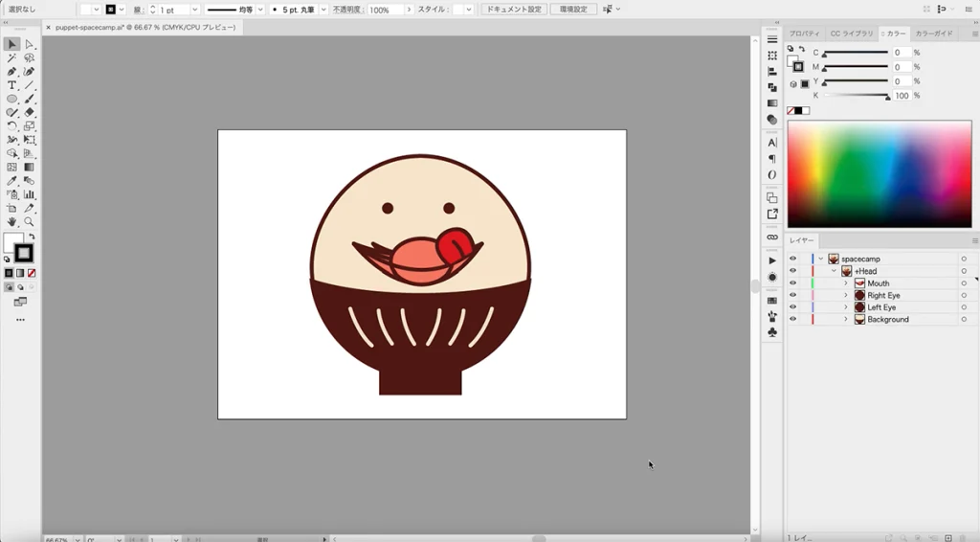Screen dimensions: 980x542
Task: Open the Character panel icon
Action: coord(772,143)
